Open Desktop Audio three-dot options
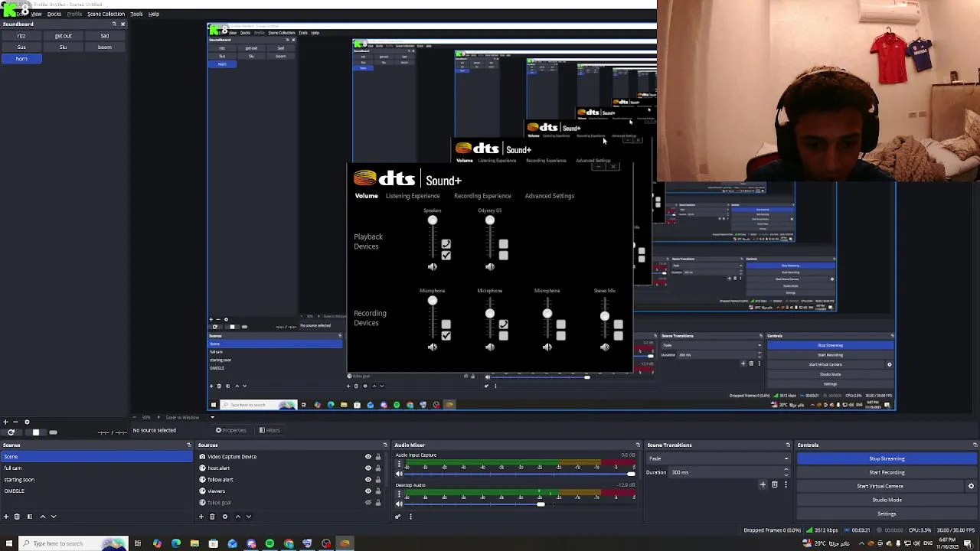 [x=399, y=494]
